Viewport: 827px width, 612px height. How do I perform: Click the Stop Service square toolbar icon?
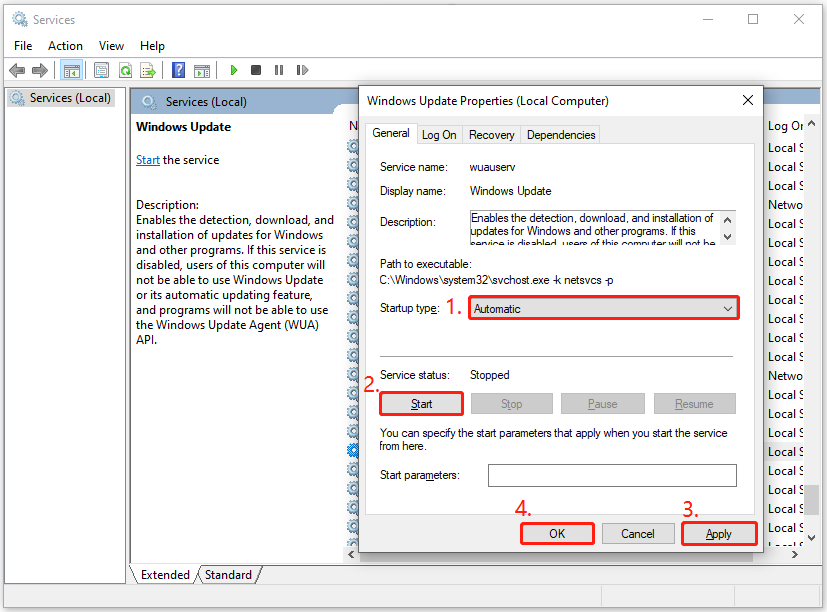(256, 70)
